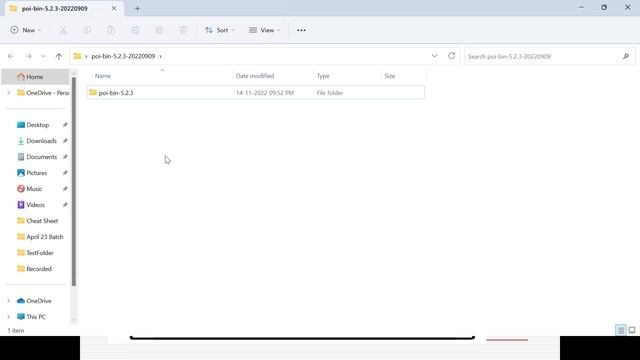Image resolution: width=640 pixels, height=360 pixels.
Task: Open recent locations dropdown arrow
Action: (x=43, y=56)
